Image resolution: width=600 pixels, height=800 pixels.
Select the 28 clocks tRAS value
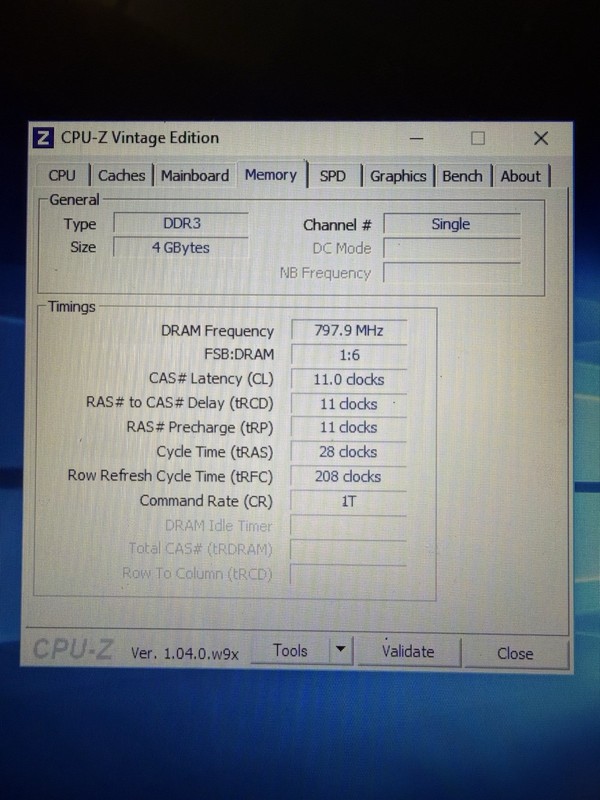349,452
